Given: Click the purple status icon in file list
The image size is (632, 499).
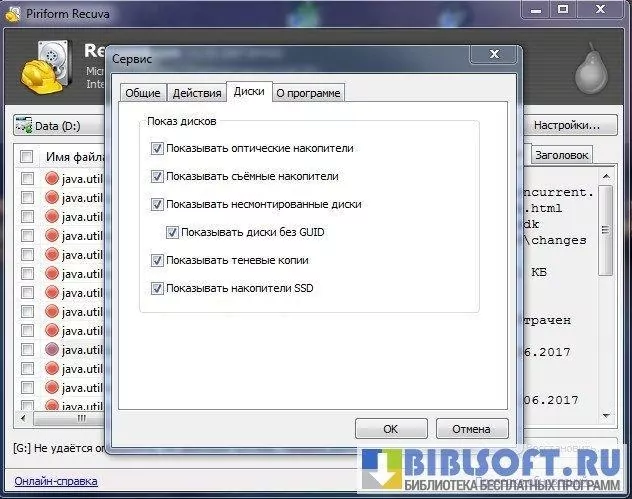Looking at the screenshot, I should point(53,350).
